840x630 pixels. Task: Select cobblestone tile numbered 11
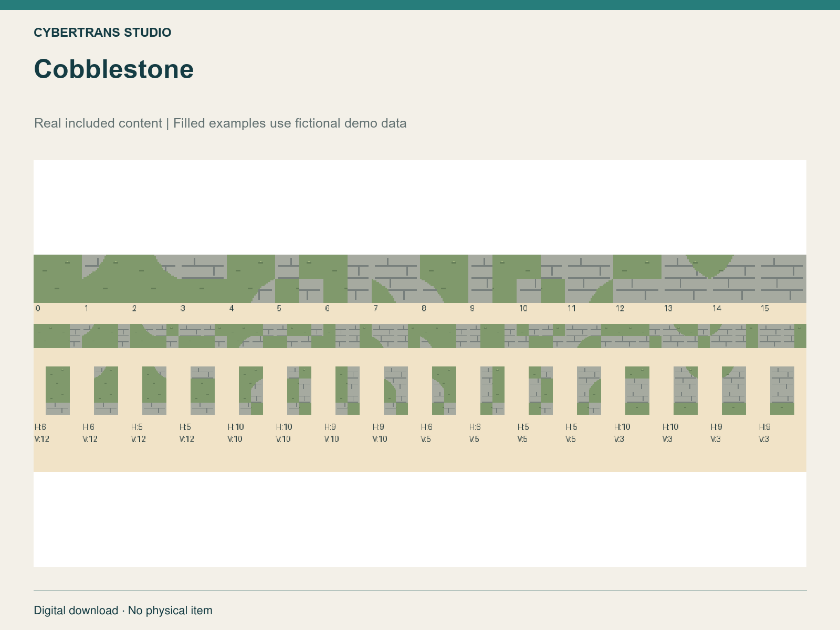pyautogui.click(x=589, y=279)
